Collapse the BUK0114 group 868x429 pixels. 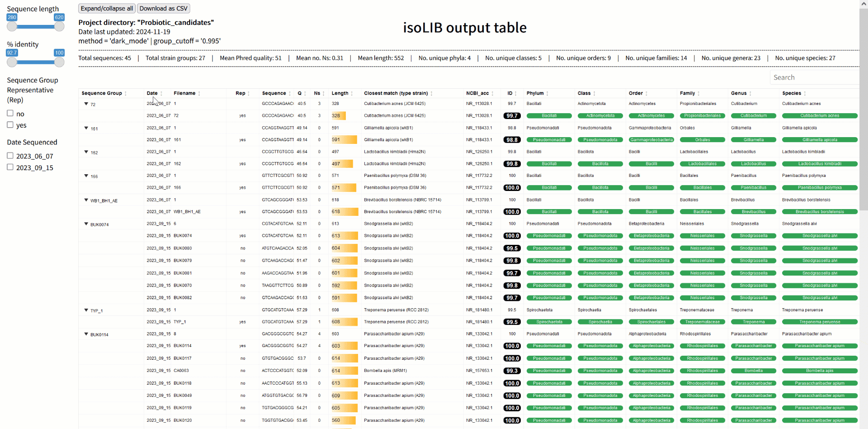point(86,334)
